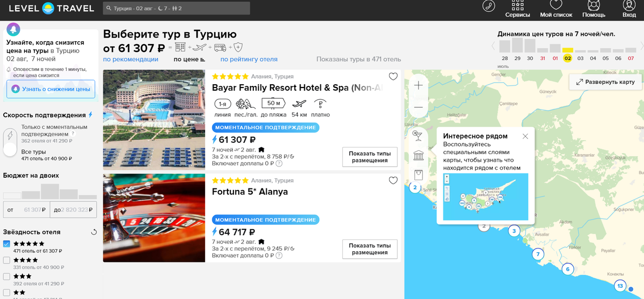The height and width of the screenshot is (299, 644).
Task: Reset the Звёздность отеля filter with the arrow icon
Action: pyautogui.click(x=94, y=232)
